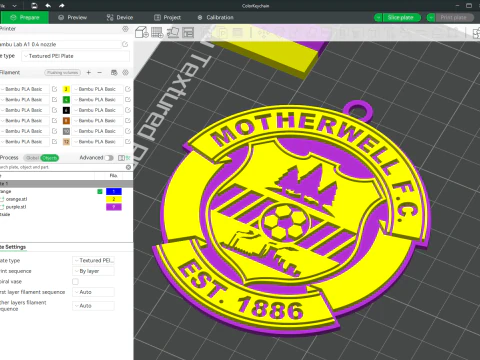480x360 pixels.
Task: Edit preset icon left of filament 6 swatch
Action: pos(55,110)
